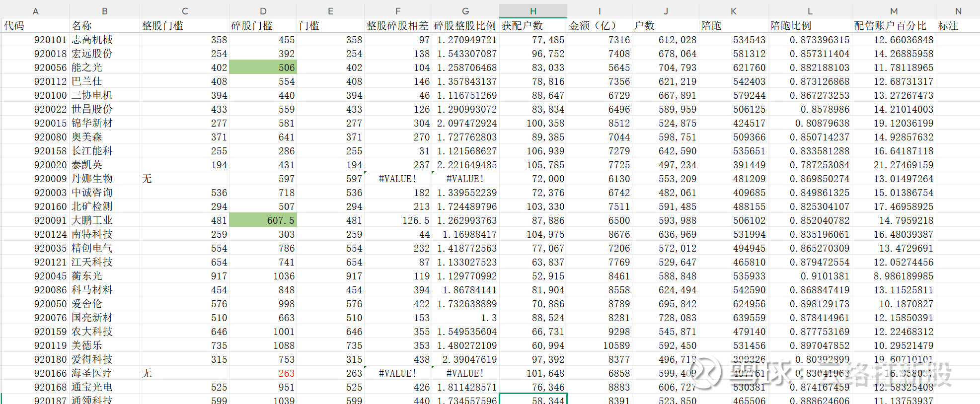Click the 奥美森 name cell
980x404 pixels.
click(104, 137)
